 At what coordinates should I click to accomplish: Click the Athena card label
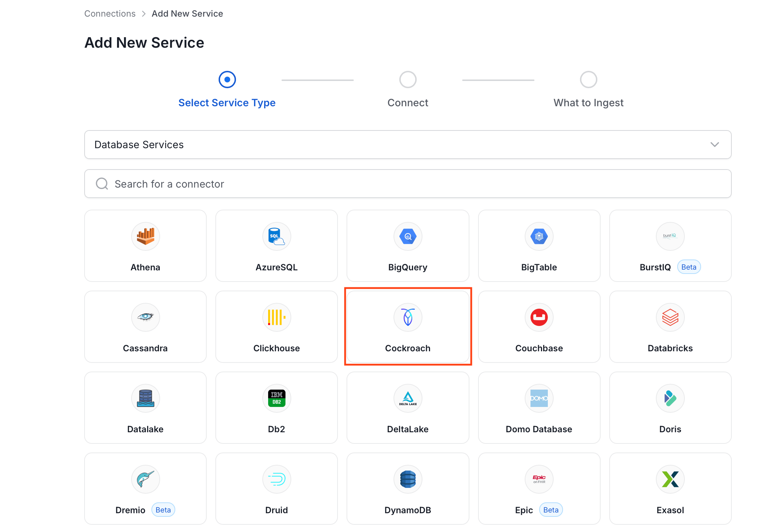(x=145, y=267)
